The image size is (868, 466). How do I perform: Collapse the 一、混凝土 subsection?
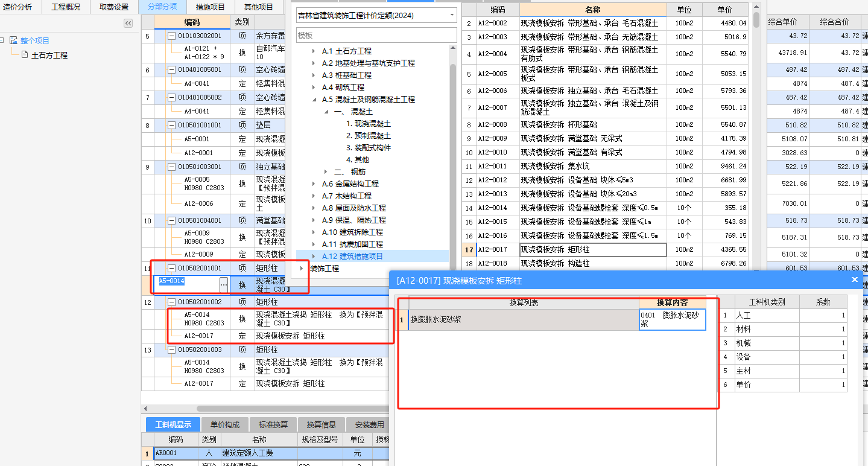coord(326,112)
